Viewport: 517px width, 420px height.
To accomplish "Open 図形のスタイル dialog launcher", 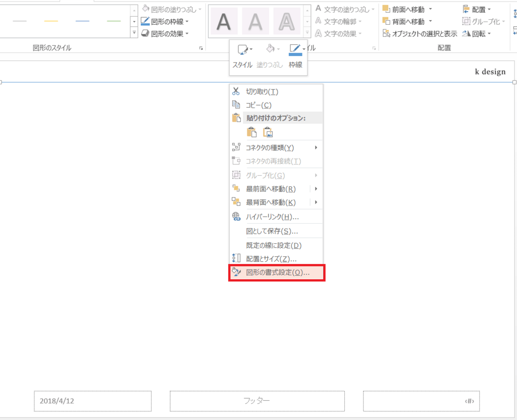I will [x=201, y=48].
